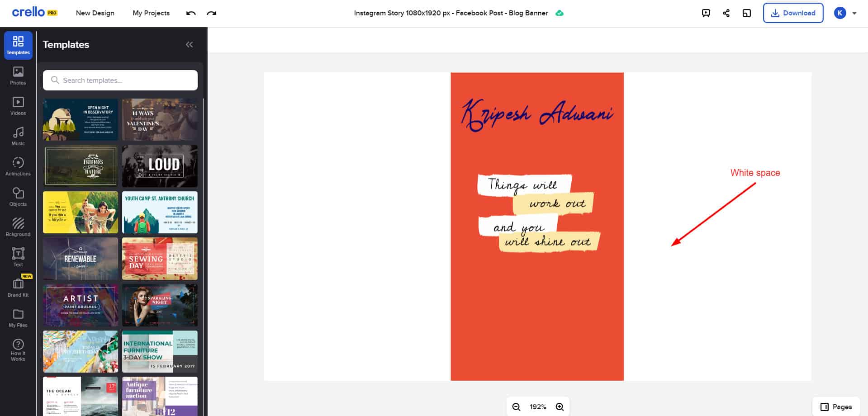Click the share icon in header
The height and width of the screenshot is (416, 868).
tap(726, 13)
